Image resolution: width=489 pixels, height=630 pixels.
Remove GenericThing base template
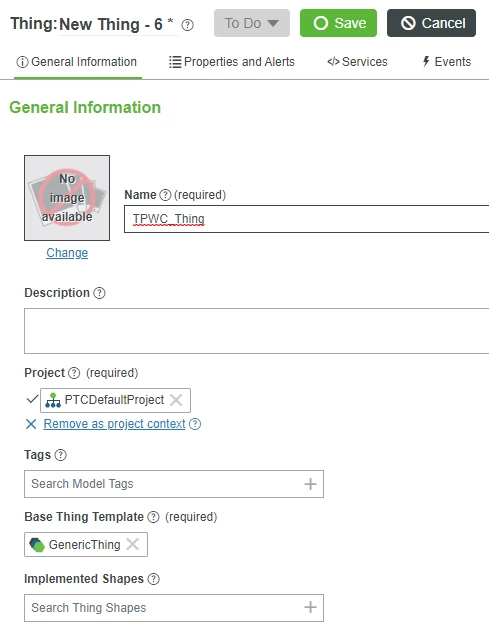tap(133, 544)
